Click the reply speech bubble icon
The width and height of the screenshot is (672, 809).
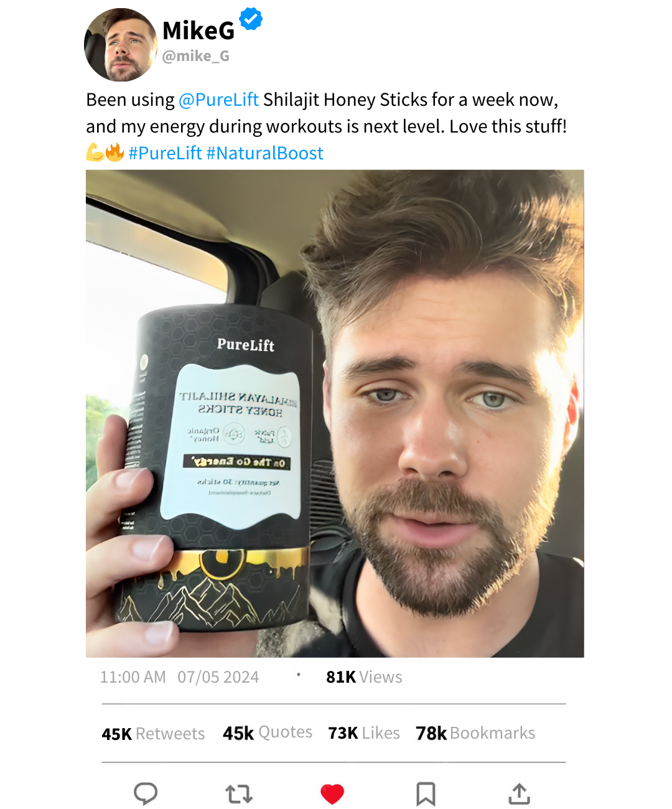(146, 793)
